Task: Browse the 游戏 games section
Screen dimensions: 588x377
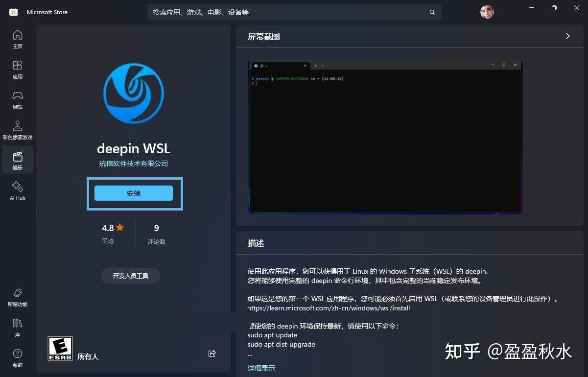Action: 17,99
